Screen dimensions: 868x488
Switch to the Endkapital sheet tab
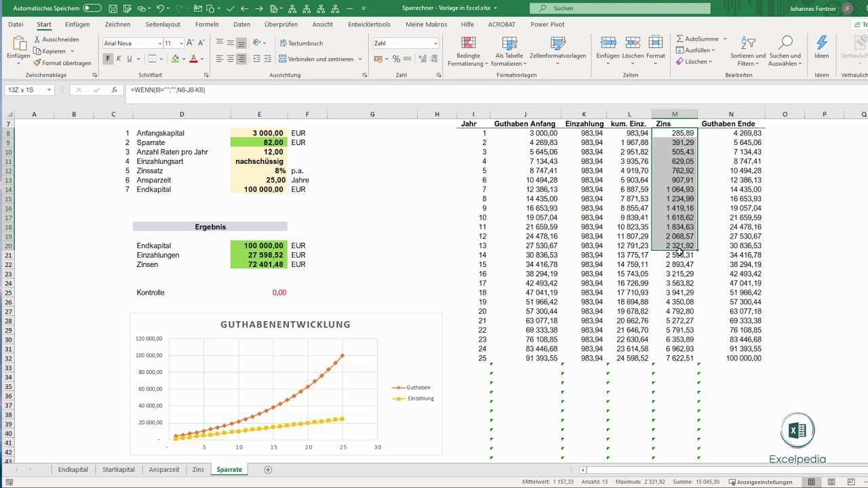[73, 469]
